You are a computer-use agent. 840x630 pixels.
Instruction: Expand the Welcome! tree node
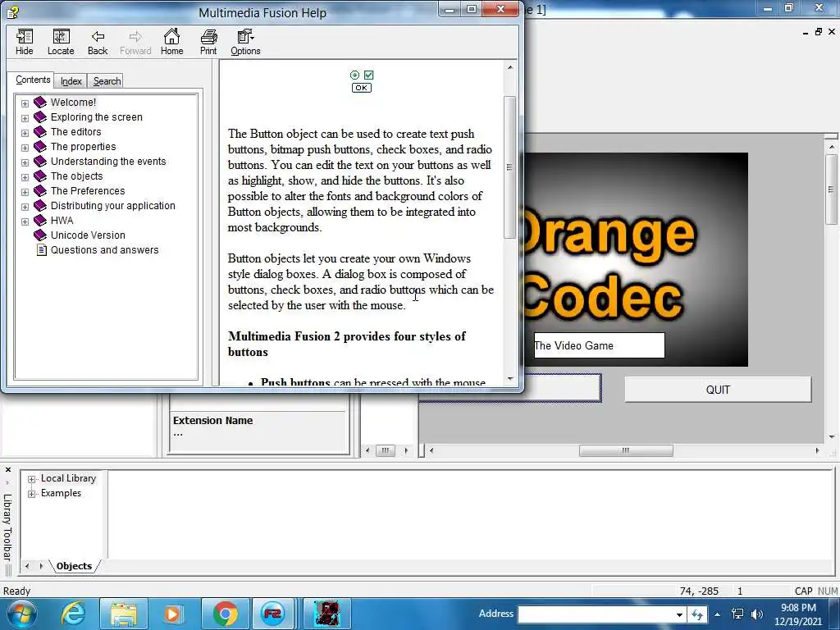pyautogui.click(x=25, y=103)
